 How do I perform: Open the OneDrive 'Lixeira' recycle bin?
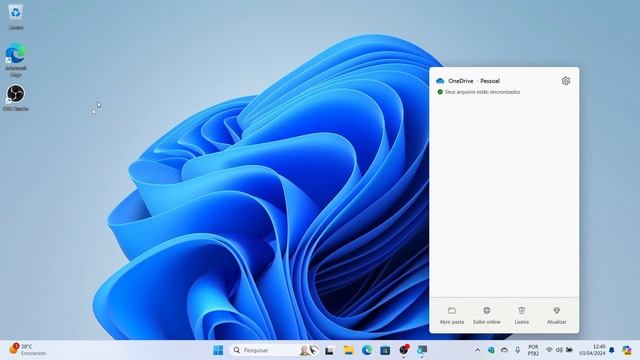click(522, 316)
